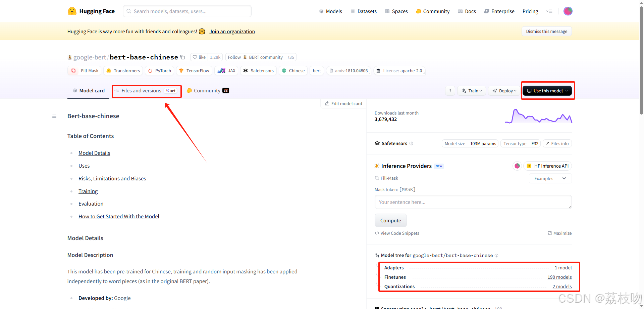Screen dimensions: 644x309
Task: Switch to the Model card tab
Action: click(89, 91)
